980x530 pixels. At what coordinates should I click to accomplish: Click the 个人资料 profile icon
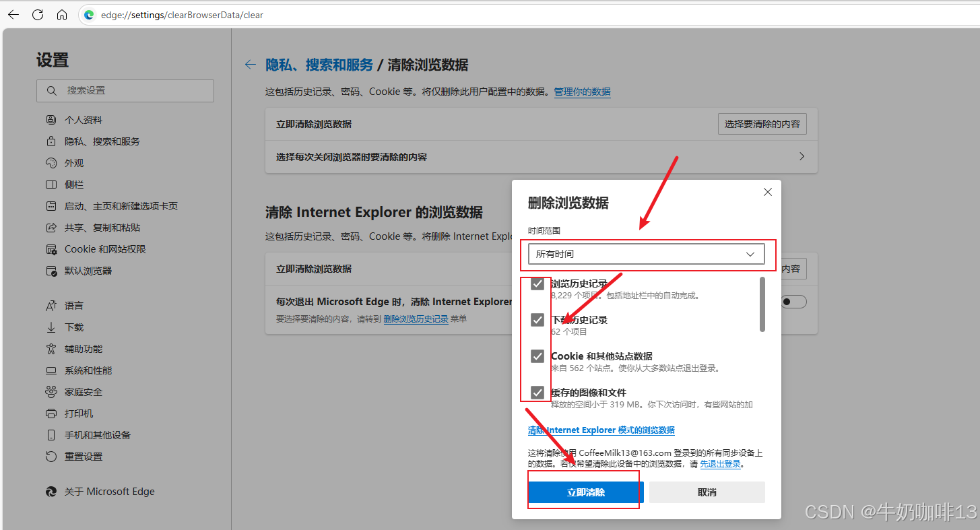(51, 120)
